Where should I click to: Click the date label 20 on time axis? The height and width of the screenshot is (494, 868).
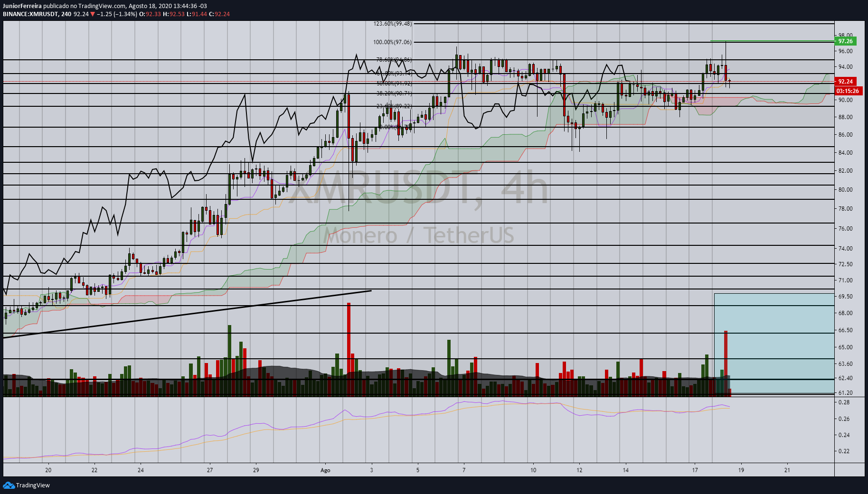tap(48, 470)
